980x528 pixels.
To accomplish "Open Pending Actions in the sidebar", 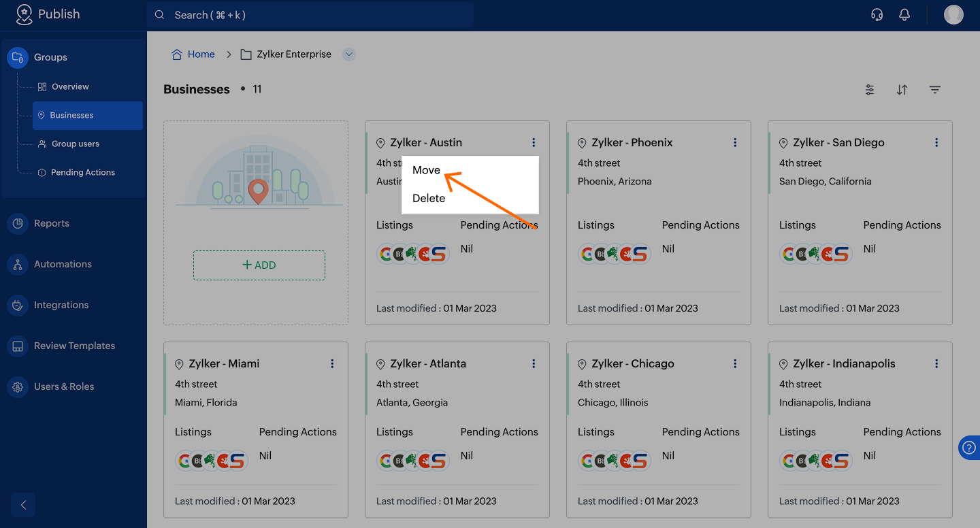I will [x=82, y=172].
